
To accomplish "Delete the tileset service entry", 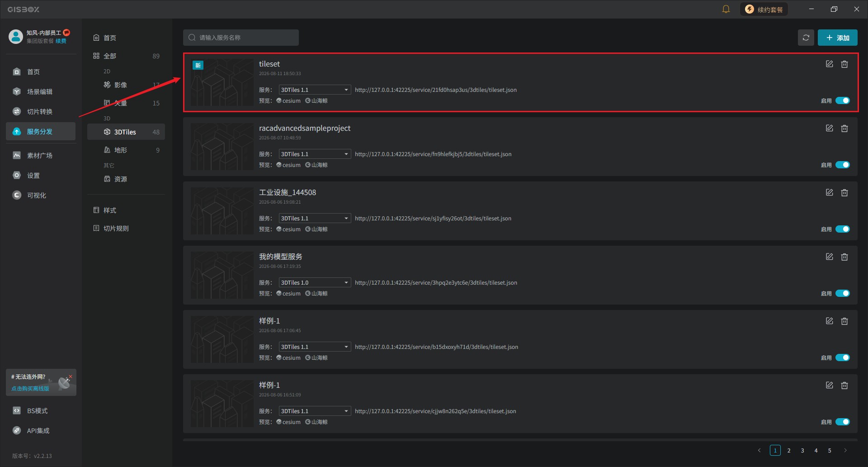I will (x=844, y=64).
